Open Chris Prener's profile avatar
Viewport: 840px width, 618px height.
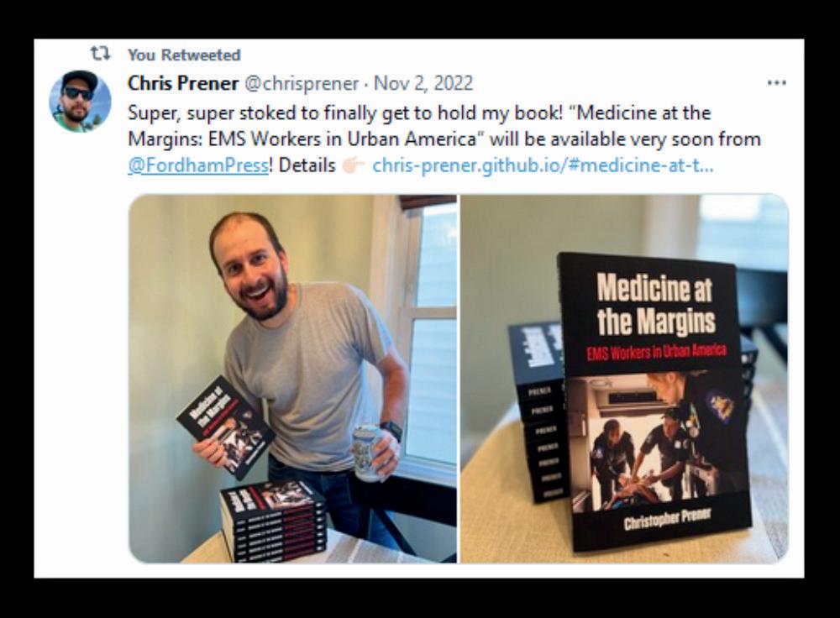80,101
